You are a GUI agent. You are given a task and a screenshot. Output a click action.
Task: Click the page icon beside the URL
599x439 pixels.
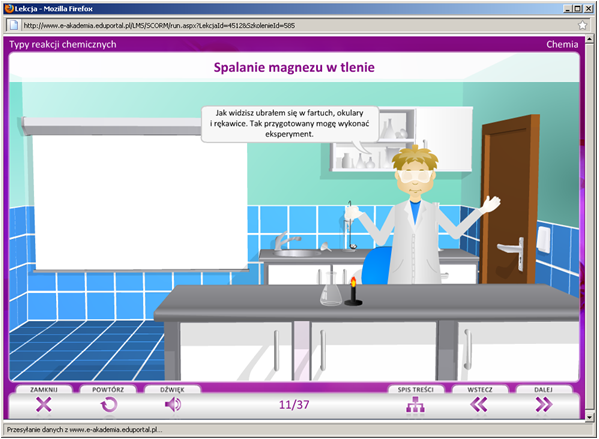click(14, 25)
